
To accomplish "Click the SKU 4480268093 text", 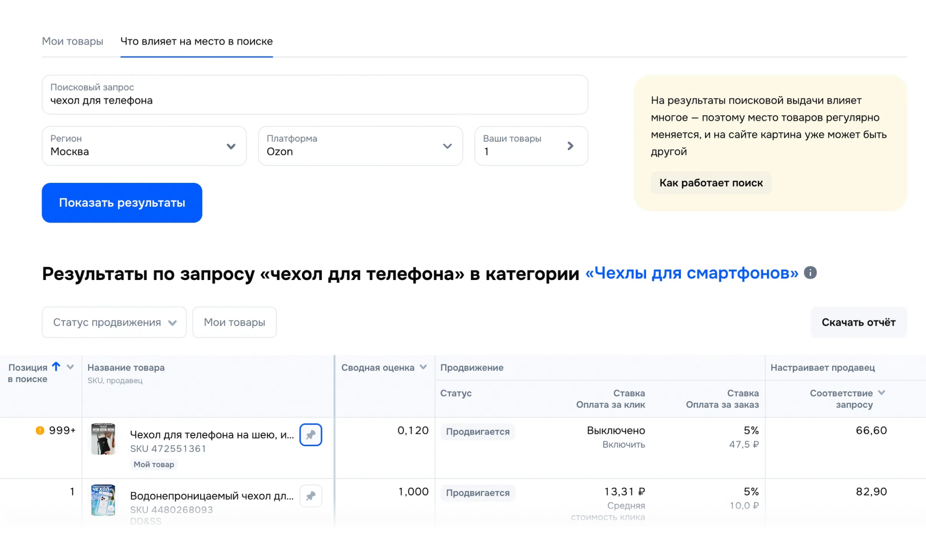I will click(x=171, y=510).
